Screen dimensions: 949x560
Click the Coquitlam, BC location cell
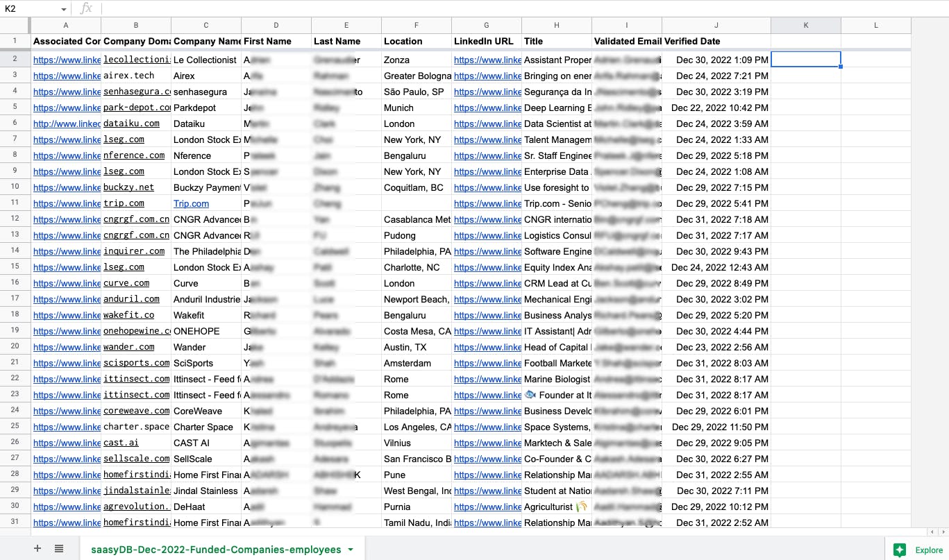[x=417, y=187]
